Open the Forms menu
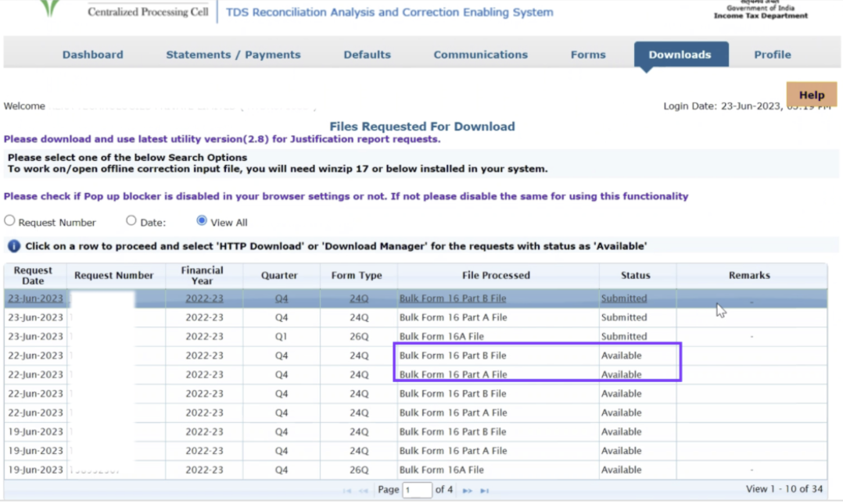Screen dimensions: 843x504 point(588,55)
